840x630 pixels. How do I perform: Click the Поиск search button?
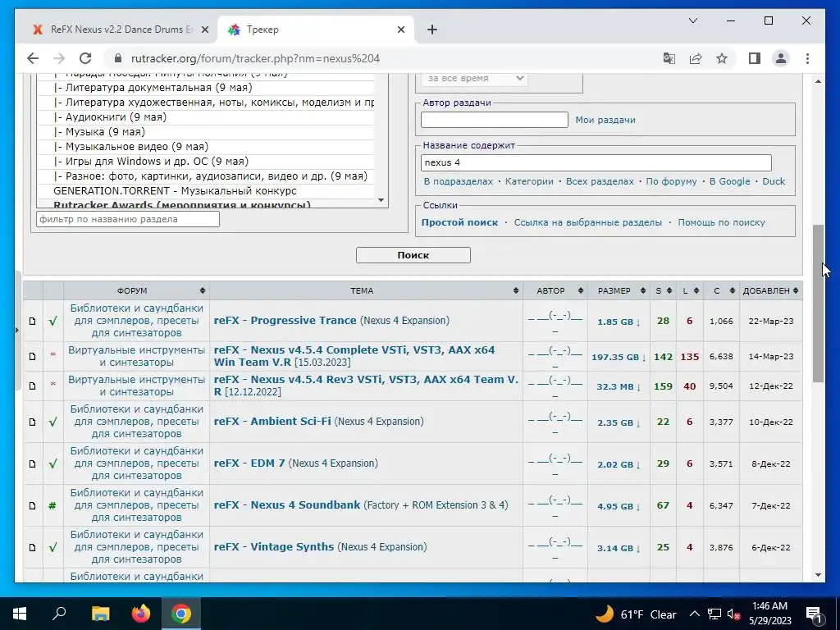pyautogui.click(x=413, y=255)
